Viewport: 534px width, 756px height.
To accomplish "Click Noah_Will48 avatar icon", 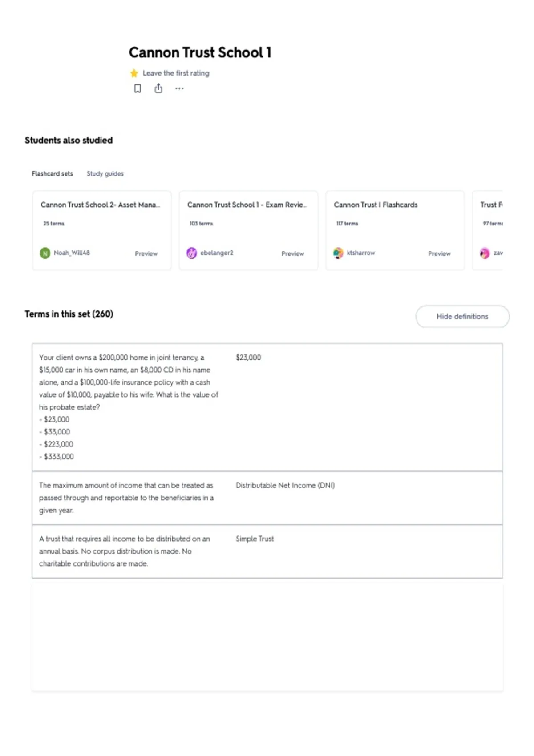I will pyautogui.click(x=45, y=253).
